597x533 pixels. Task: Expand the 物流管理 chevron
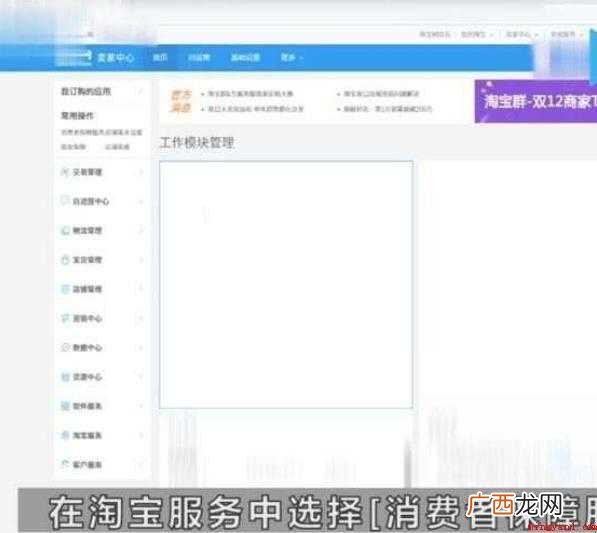141,230
